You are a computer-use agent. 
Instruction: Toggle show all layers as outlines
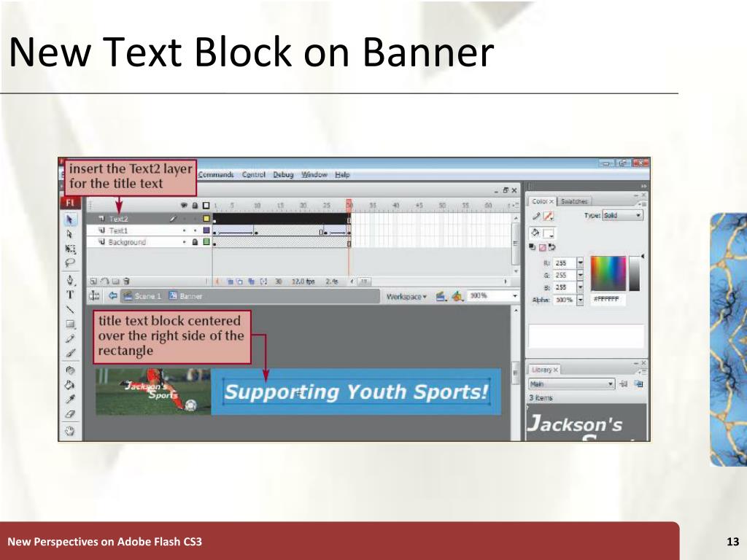(206, 205)
